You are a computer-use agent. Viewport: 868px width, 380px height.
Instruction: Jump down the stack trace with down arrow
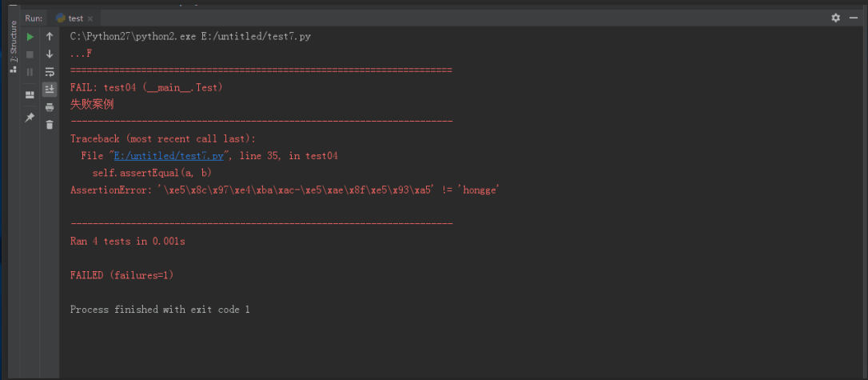(50, 54)
